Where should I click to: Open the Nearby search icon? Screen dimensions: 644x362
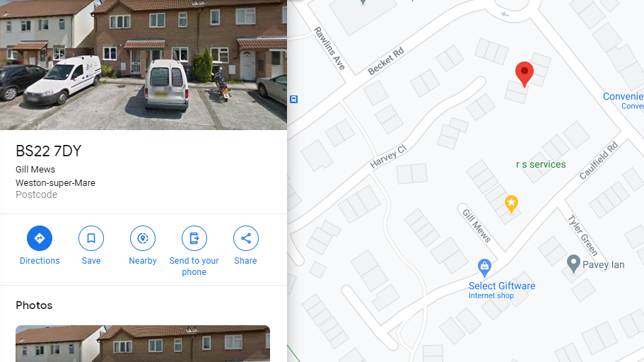coord(143,238)
